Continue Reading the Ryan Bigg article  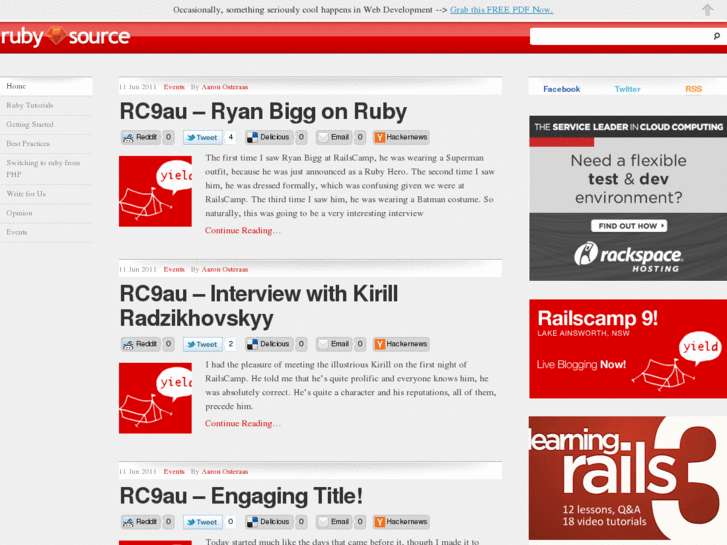pyautogui.click(x=243, y=231)
